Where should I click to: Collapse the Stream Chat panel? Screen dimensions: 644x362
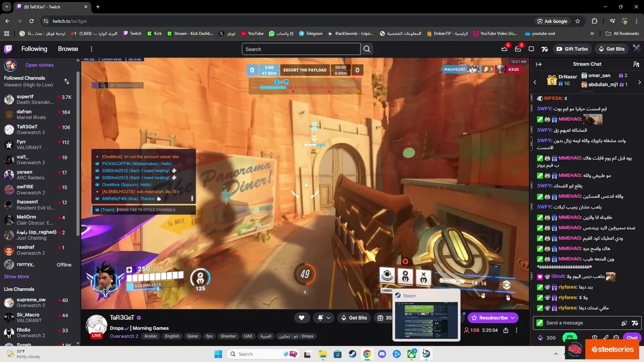point(538,64)
